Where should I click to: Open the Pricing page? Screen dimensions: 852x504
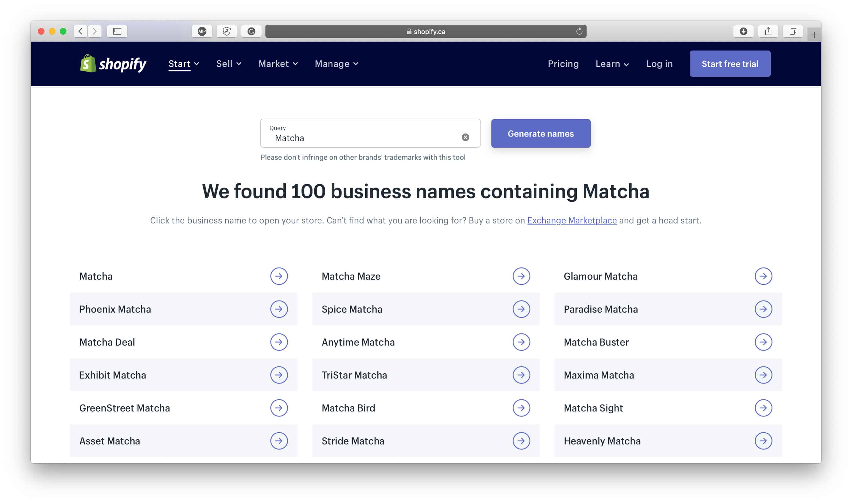click(x=563, y=64)
